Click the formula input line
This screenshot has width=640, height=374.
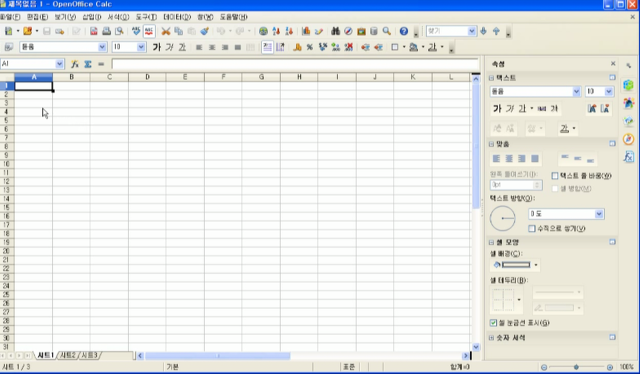295,64
